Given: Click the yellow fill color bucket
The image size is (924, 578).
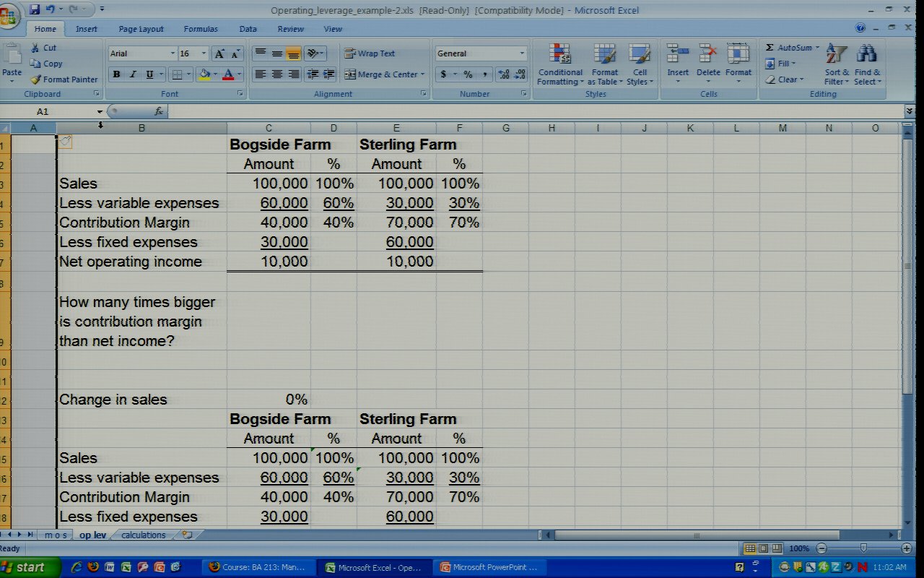Looking at the screenshot, I should pyautogui.click(x=204, y=74).
